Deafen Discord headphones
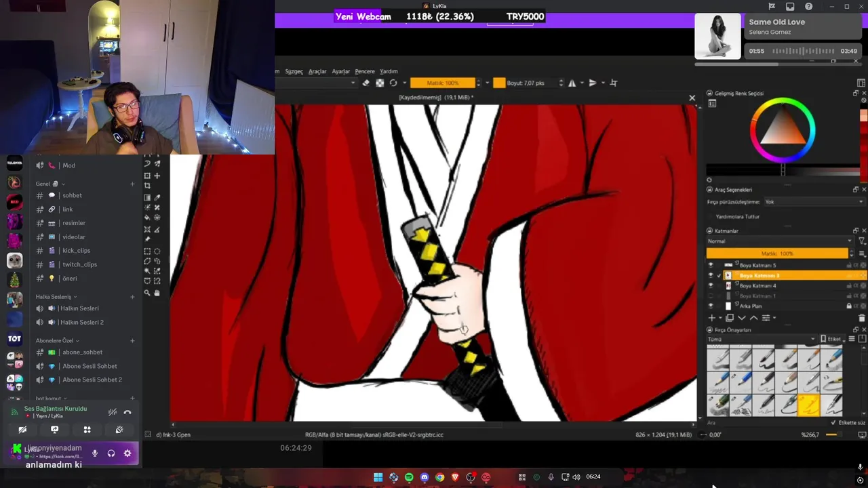Screen dimensions: 868x488 point(111,453)
